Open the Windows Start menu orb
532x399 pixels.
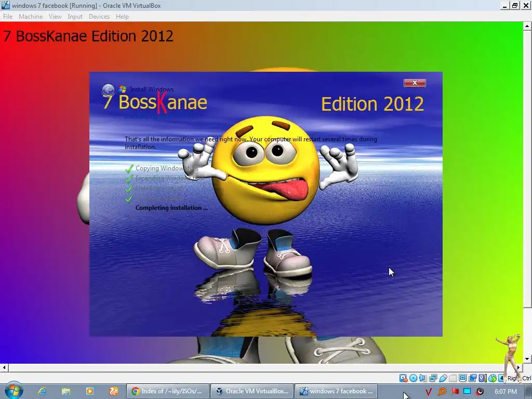[x=13, y=391]
